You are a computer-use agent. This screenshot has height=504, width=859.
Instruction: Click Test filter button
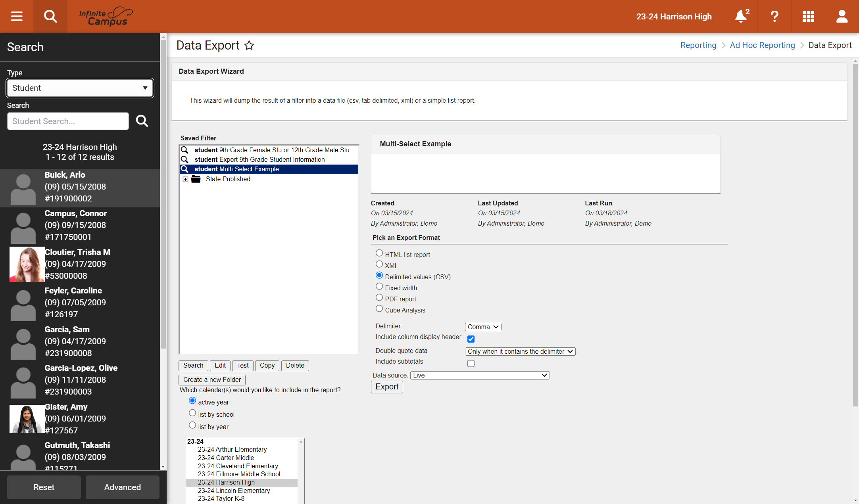(243, 366)
